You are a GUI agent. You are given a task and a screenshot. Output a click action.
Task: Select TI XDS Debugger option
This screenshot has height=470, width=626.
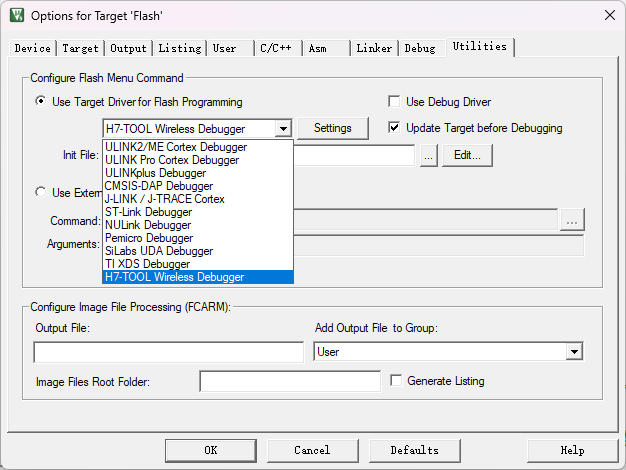[x=198, y=264]
